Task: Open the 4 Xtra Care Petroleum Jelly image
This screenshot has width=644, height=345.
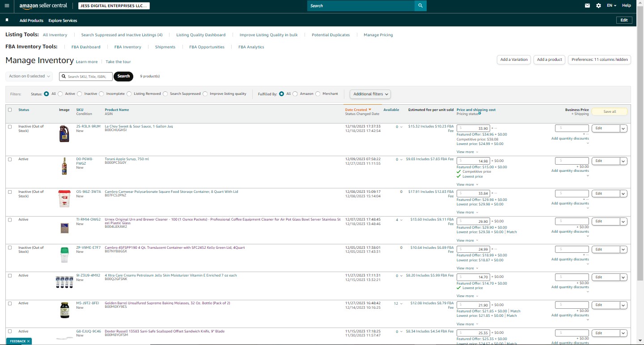Action: point(64,282)
